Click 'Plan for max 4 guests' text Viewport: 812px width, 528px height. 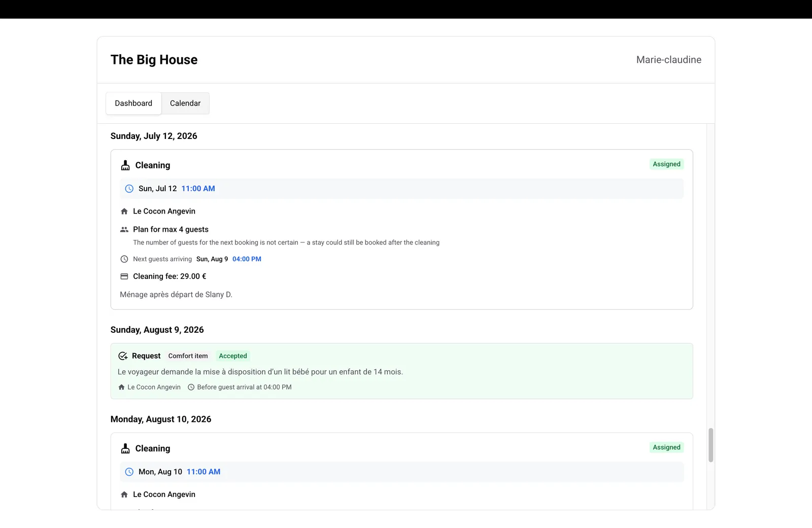pyautogui.click(x=171, y=229)
